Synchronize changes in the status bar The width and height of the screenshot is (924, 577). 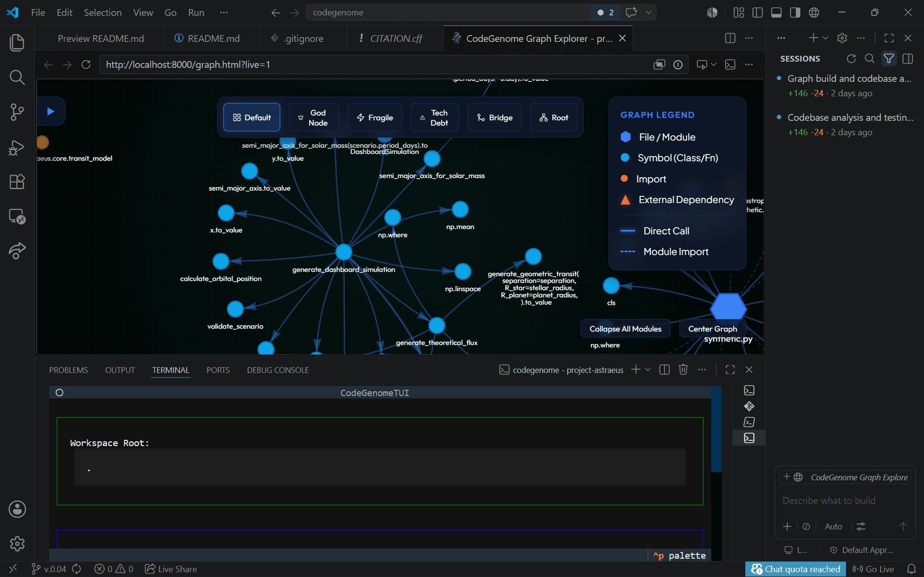[77, 569]
